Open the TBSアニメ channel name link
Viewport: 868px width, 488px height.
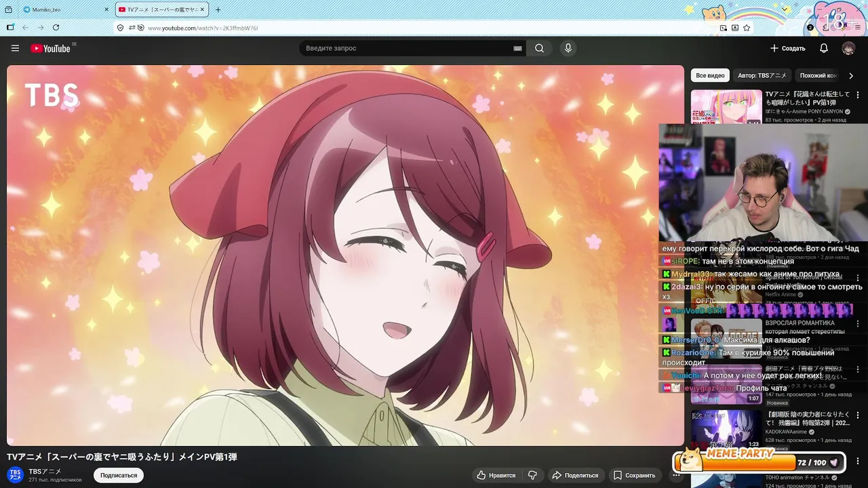[45, 471]
